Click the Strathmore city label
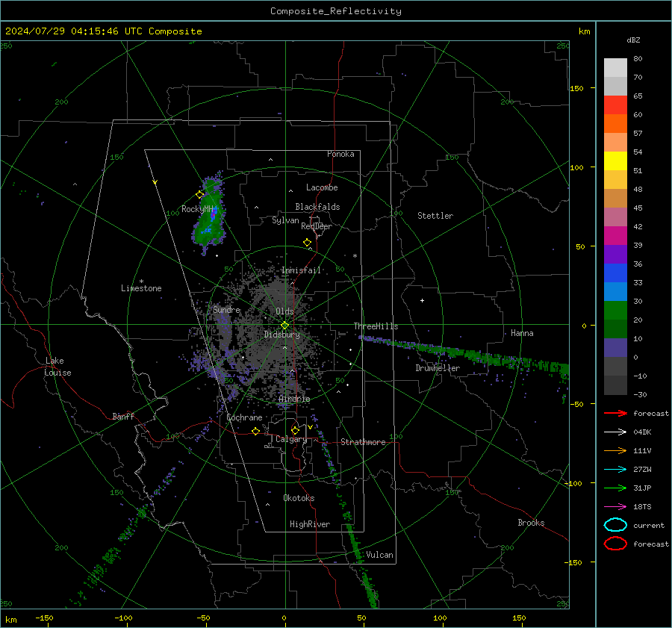Screen dimensions: 672x628 [363, 442]
